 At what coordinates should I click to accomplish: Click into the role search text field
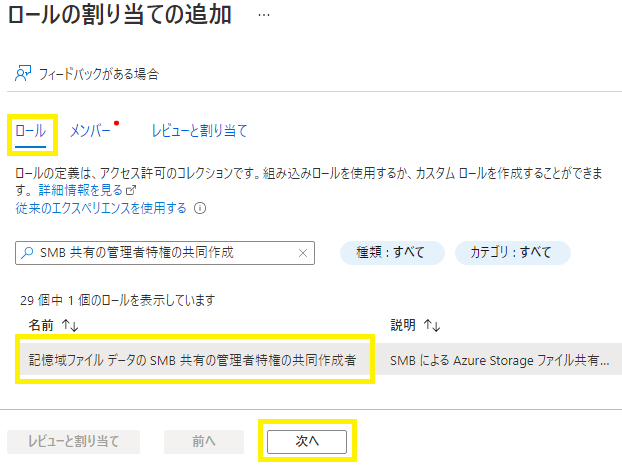click(165, 252)
